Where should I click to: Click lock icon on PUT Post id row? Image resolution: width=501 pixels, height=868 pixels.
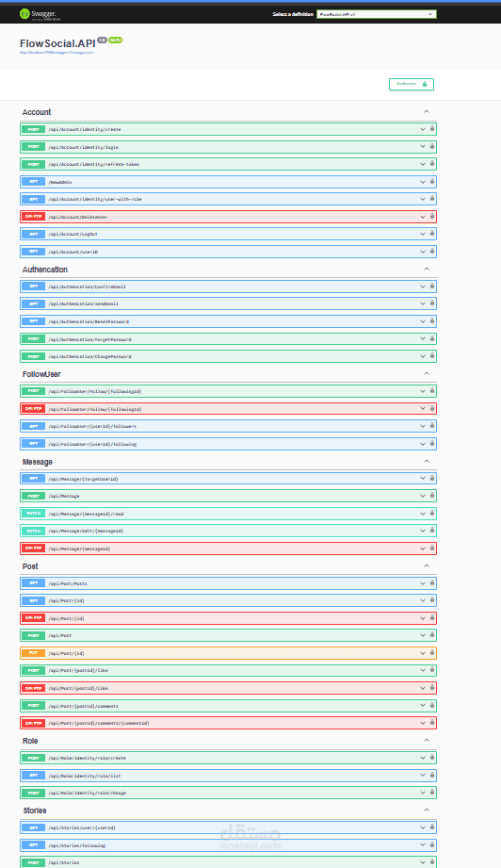tap(432, 653)
